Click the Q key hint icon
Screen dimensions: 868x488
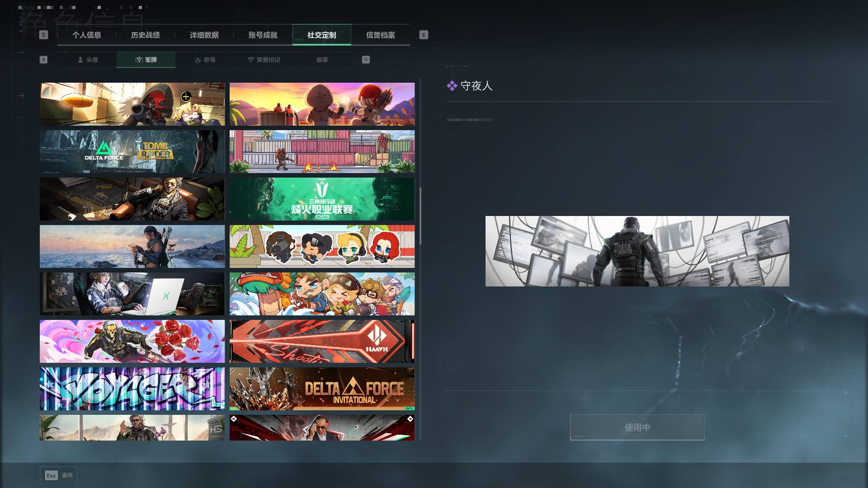click(43, 35)
